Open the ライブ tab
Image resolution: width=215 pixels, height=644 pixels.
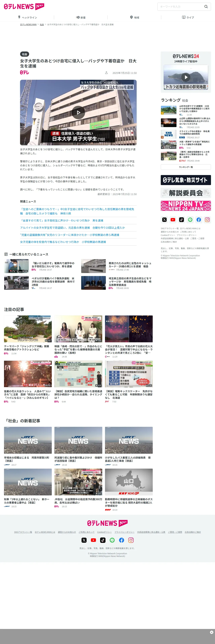[188, 18]
